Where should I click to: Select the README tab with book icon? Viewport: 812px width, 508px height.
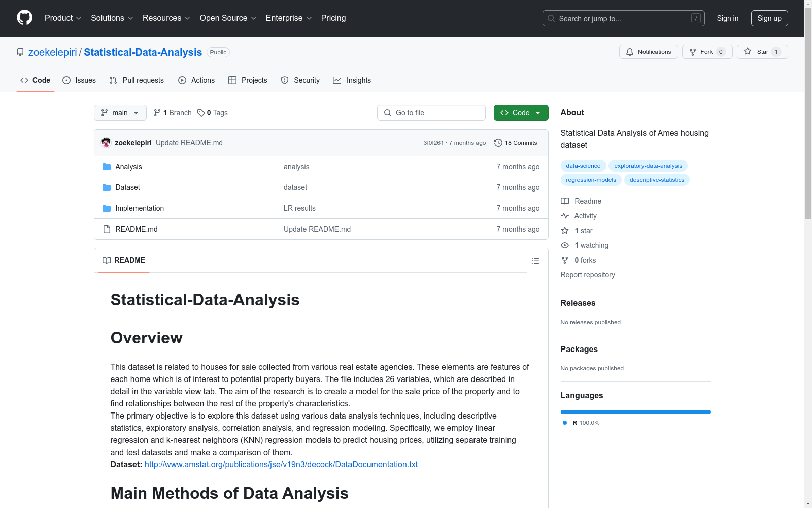(x=124, y=260)
